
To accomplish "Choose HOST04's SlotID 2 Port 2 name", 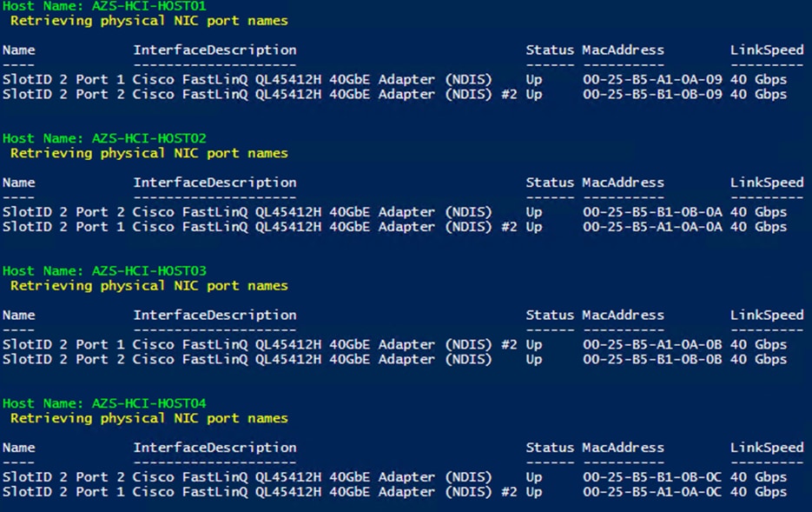I will pos(63,476).
